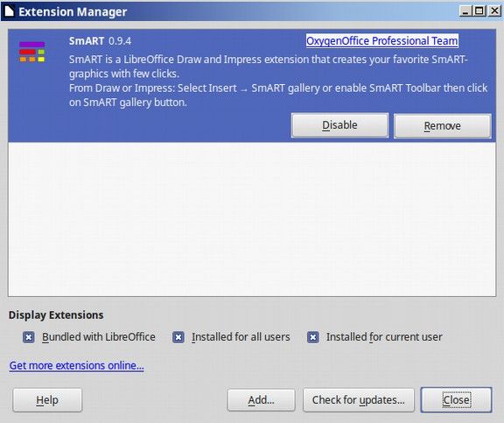
Task: Maximize the Extension Manager window
Action: click(x=479, y=11)
